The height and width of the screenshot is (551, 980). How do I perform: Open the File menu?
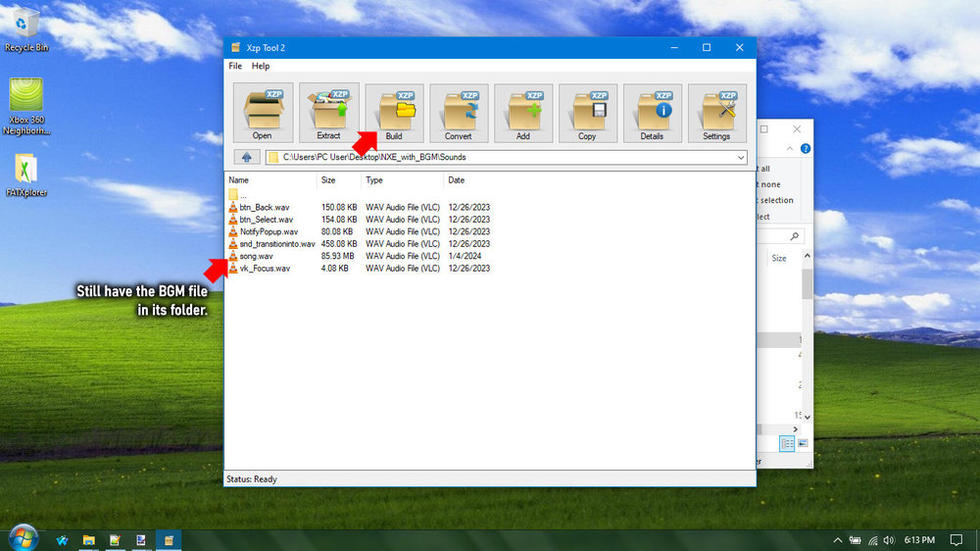[x=235, y=66]
